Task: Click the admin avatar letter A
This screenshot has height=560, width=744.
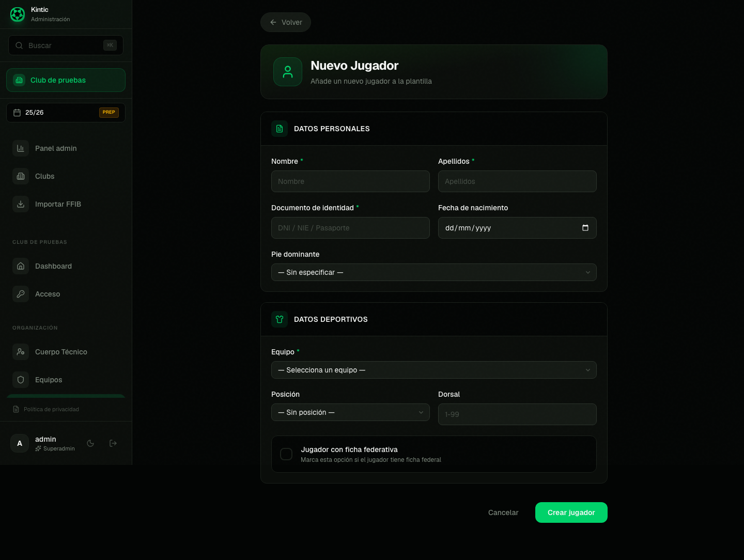Action: click(20, 443)
